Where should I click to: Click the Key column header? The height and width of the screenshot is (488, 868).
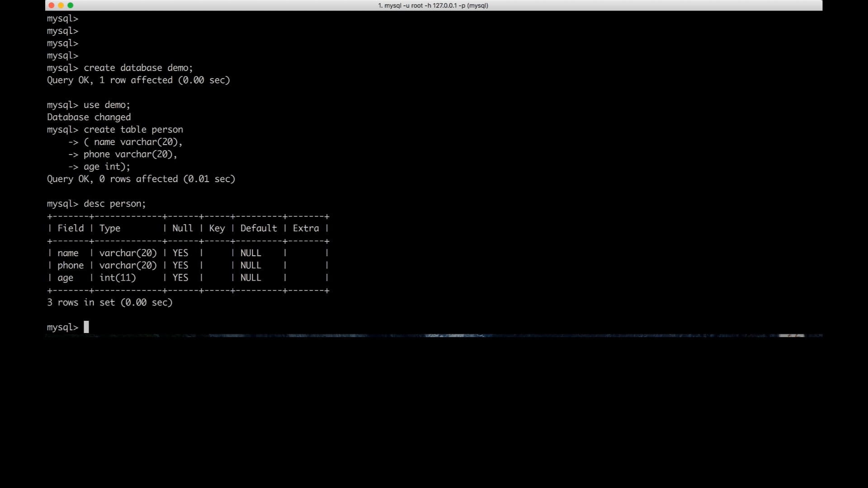(217, 228)
